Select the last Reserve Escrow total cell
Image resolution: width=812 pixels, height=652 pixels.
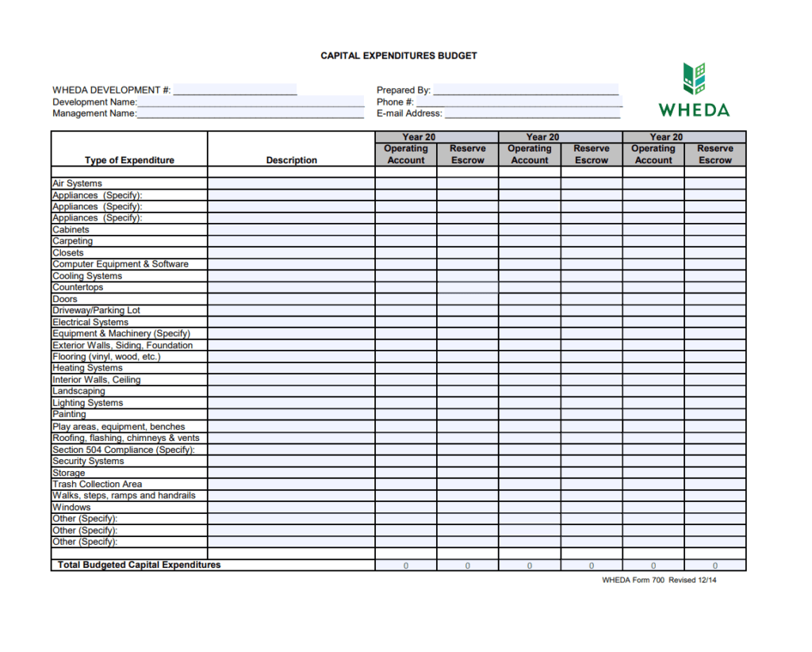tap(715, 566)
